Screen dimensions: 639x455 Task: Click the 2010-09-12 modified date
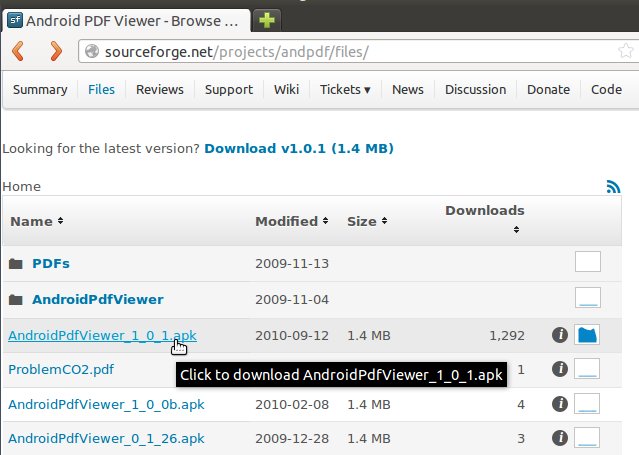[292, 336]
